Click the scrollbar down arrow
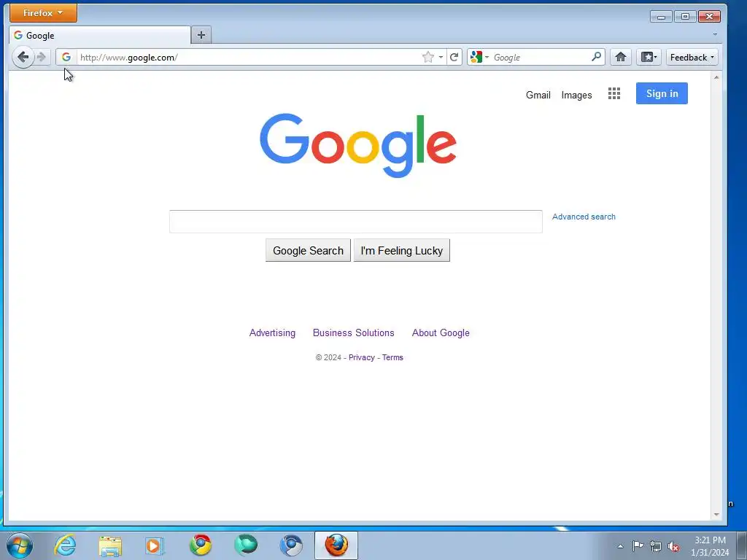Viewport: 747px width, 560px height. [716, 514]
